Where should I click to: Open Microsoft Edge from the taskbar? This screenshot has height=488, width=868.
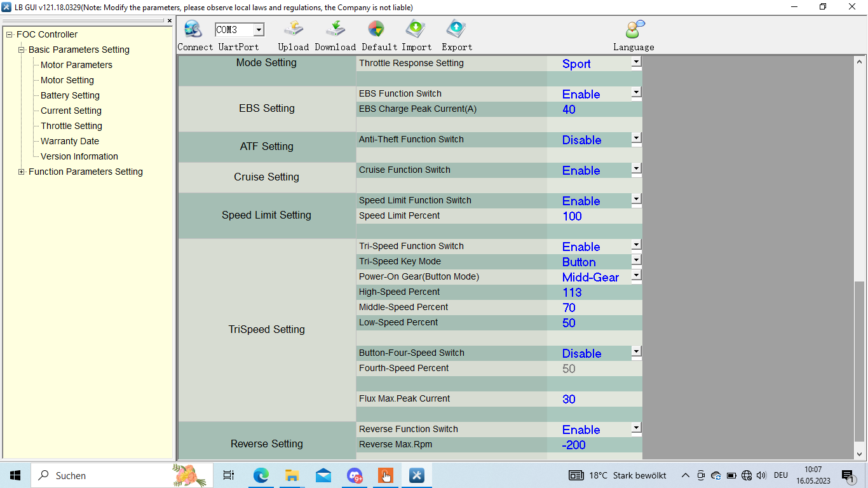coord(261,475)
